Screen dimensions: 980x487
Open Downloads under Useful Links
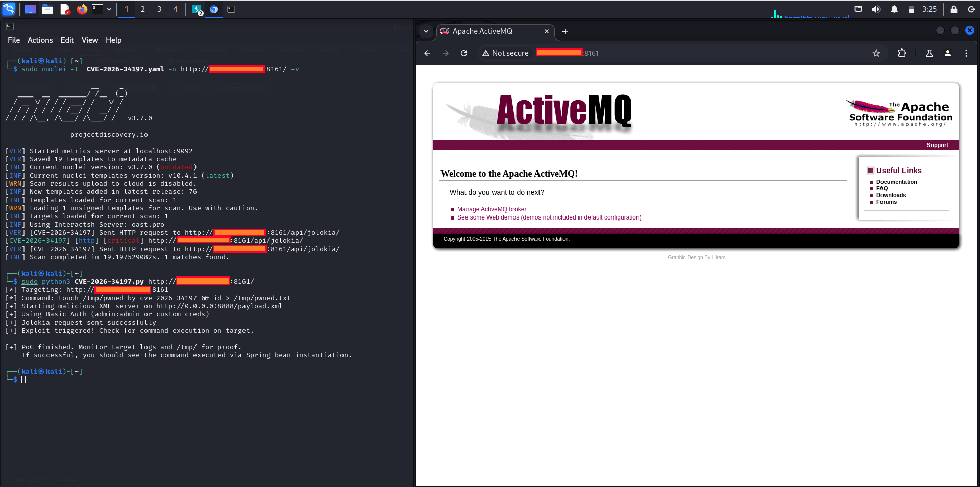click(x=891, y=195)
